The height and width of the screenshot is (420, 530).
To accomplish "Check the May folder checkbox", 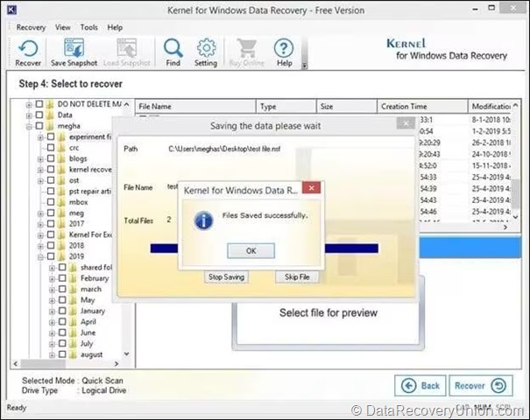I will click(62, 300).
